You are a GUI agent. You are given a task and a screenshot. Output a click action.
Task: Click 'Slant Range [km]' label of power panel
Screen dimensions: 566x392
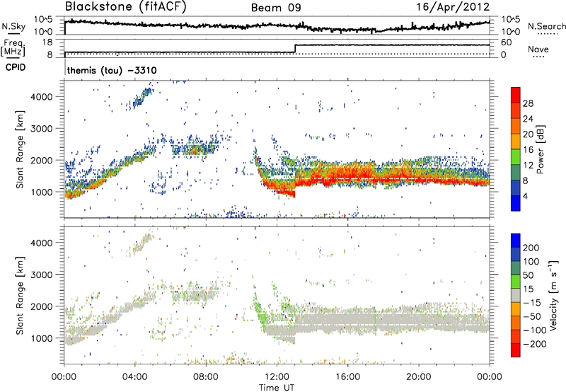(x=20, y=149)
